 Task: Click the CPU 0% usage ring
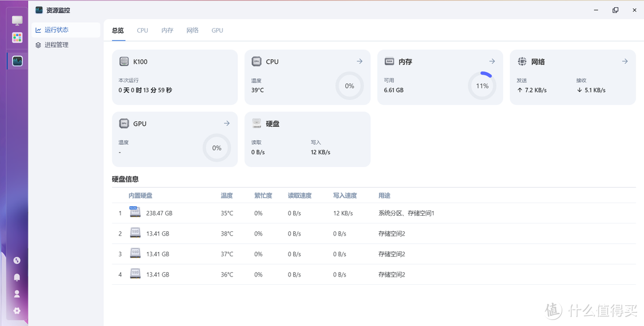[349, 86]
